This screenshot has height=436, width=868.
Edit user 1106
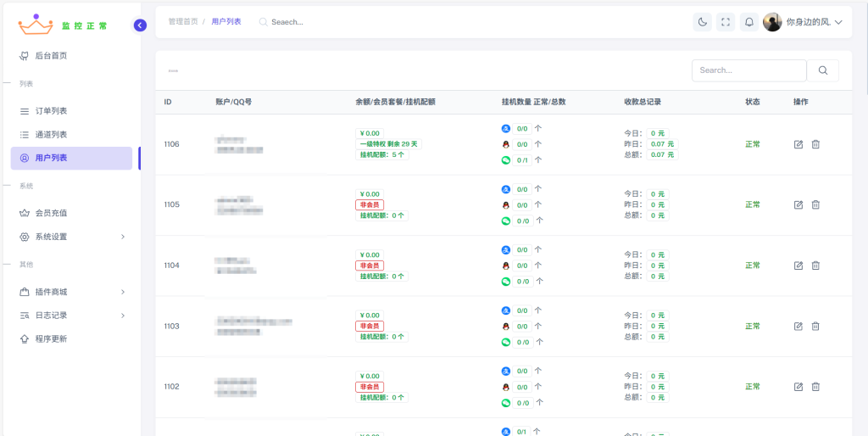798,144
